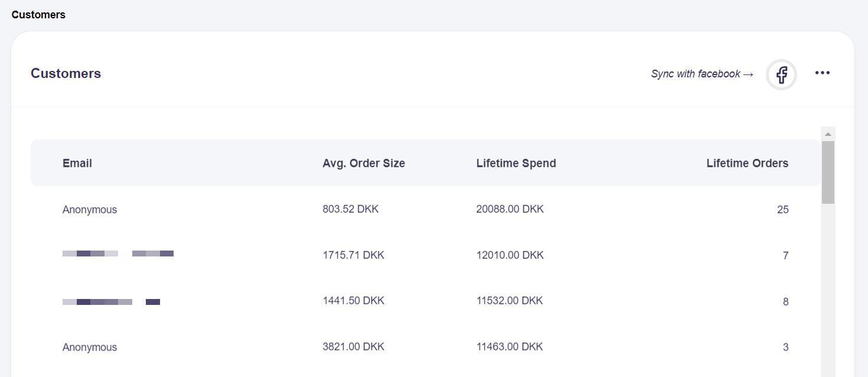
Task: Click blurred email with 7 lifetime orders
Action: (118, 254)
